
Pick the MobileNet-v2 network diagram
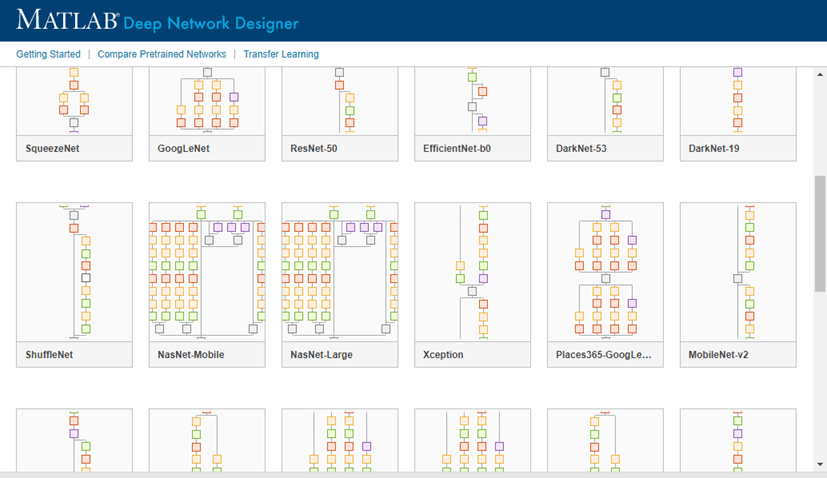[738, 272]
